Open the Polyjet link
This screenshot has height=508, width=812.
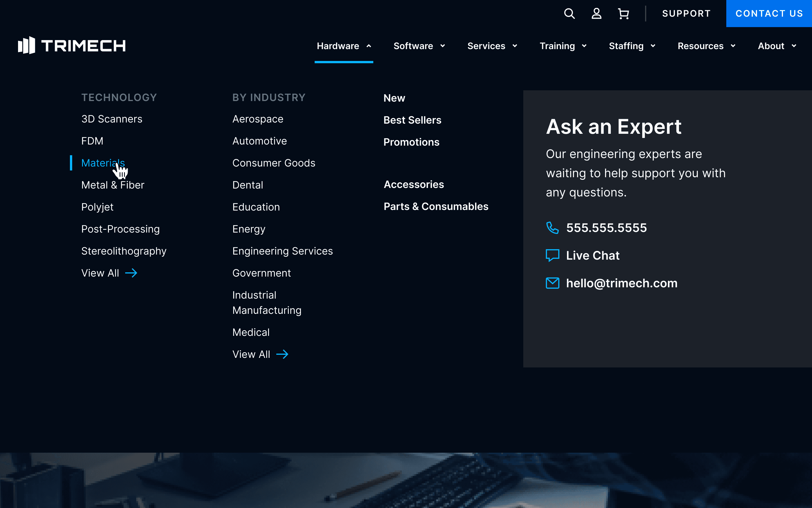pyautogui.click(x=97, y=207)
